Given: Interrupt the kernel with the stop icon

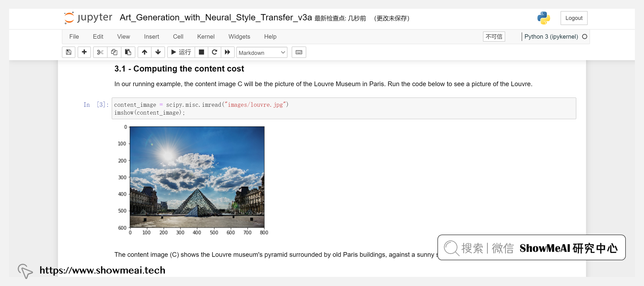Looking at the screenshot, I should pyautogui.click(x=201, y=52).
